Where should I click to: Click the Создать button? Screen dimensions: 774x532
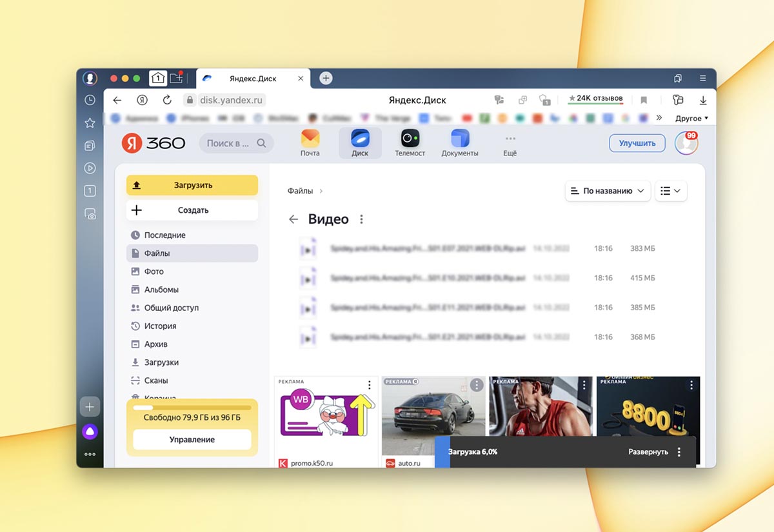[192, 210]
